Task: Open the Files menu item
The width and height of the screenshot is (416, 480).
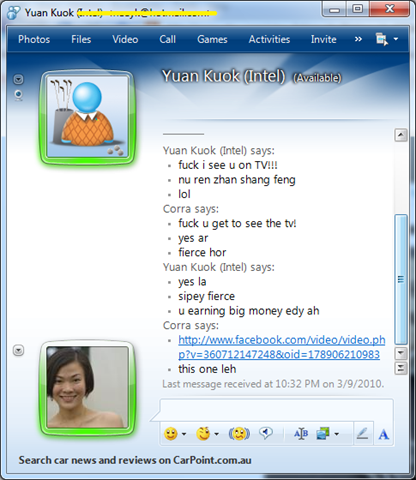Action: pos(81,39)
